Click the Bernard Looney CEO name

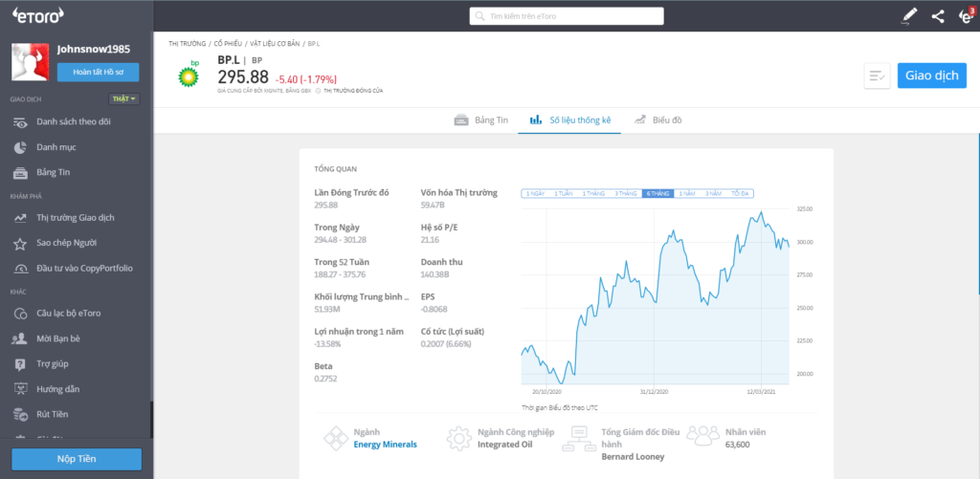633,456
